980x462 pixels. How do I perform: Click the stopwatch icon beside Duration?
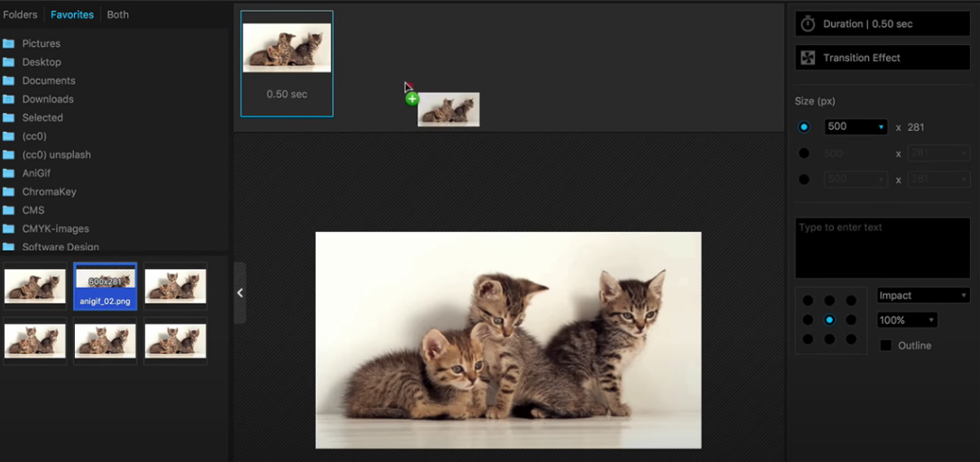tap(808, 24)
